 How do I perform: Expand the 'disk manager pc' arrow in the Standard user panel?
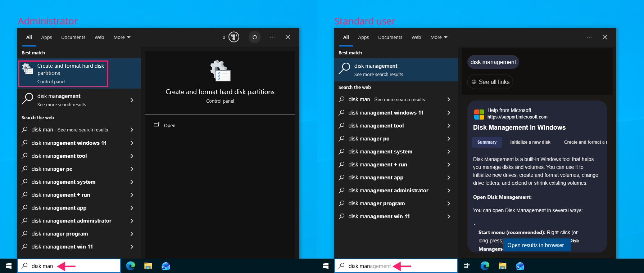(x=449, y=139)
